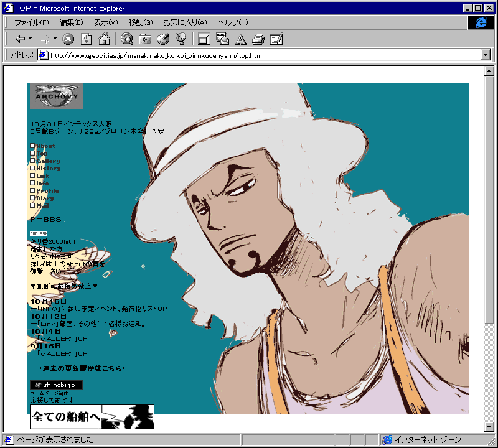Click the hit counter 0001556 image
This screenshot has height=448, width=498.
(39, 234)
